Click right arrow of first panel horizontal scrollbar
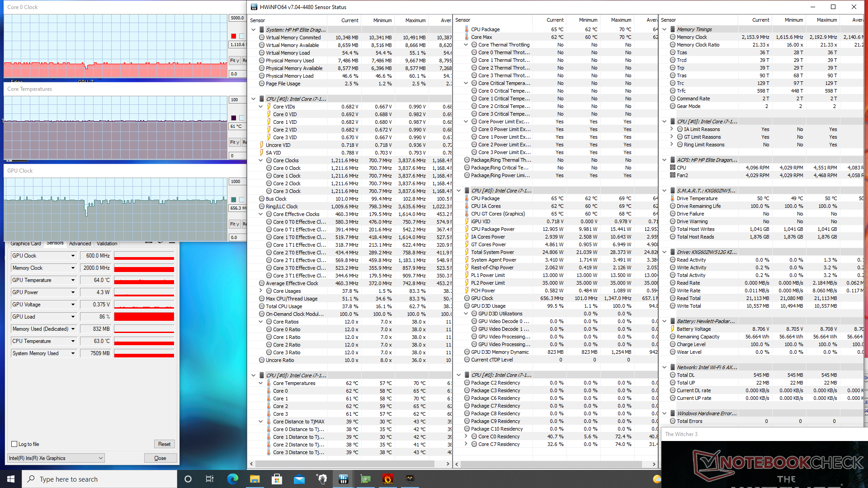The width and height of the screenshot is (868, 488). pyautogui.click(x=448, y=464)
